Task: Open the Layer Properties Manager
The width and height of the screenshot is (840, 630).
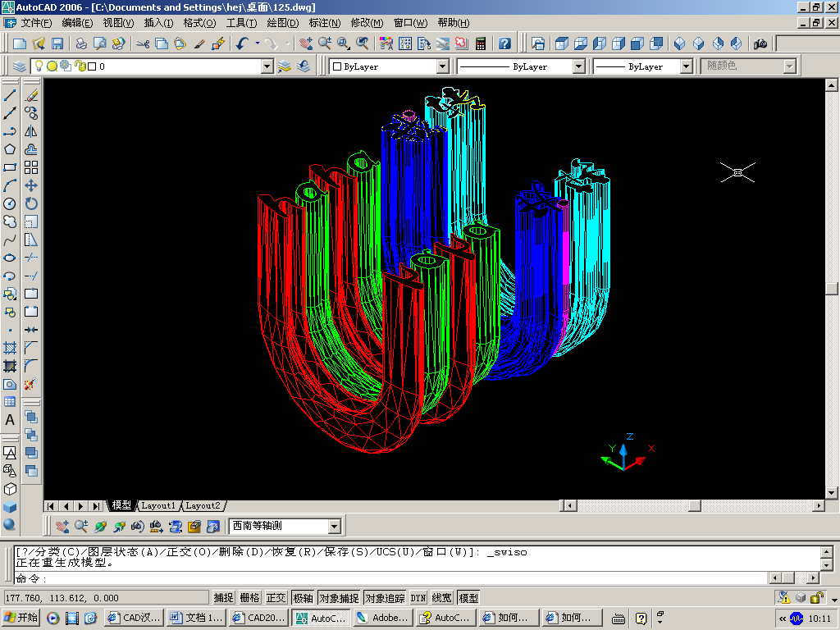Action: [20, 66]
